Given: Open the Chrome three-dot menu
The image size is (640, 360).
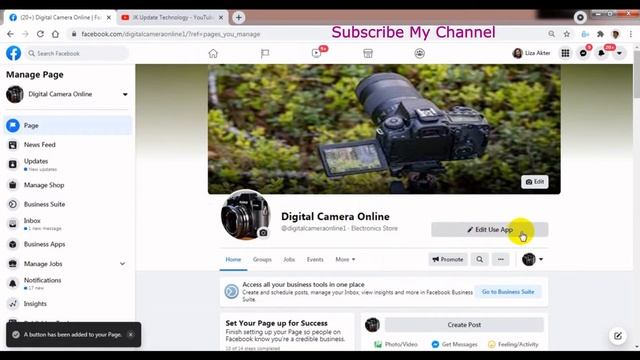Looking at the screenshot, I should (x=631, y=34).
